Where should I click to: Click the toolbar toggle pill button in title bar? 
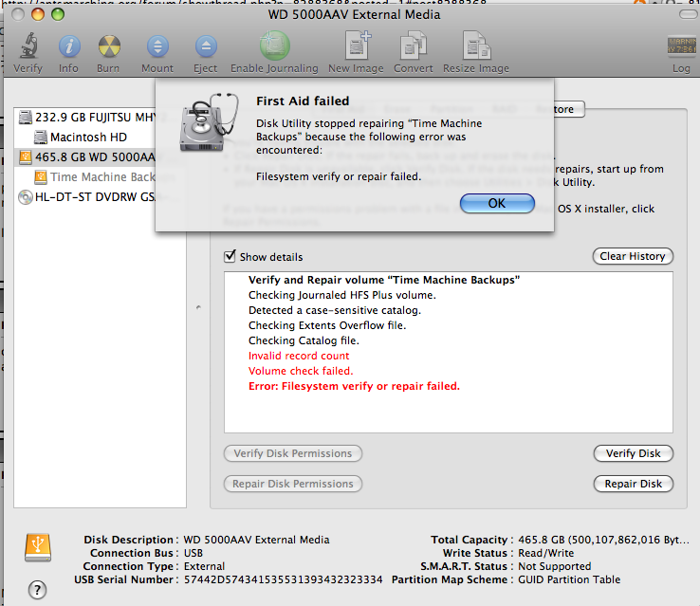click(x=688, y=14)
